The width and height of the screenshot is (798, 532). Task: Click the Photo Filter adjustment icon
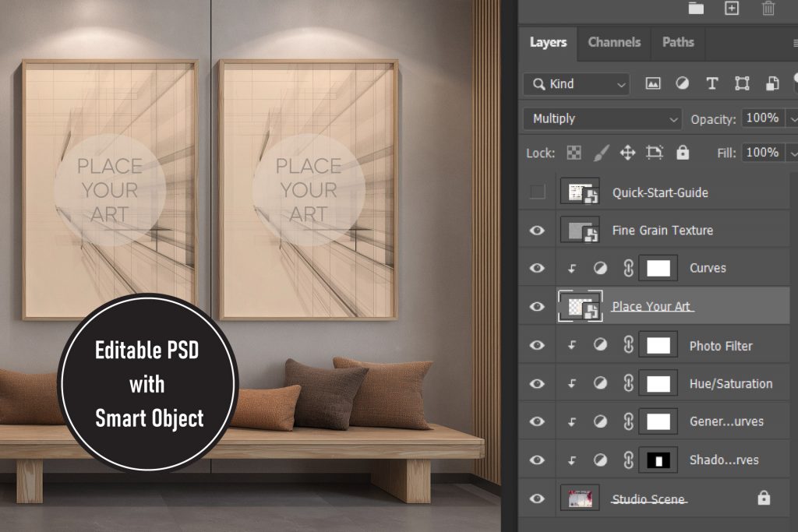point(600,345)
